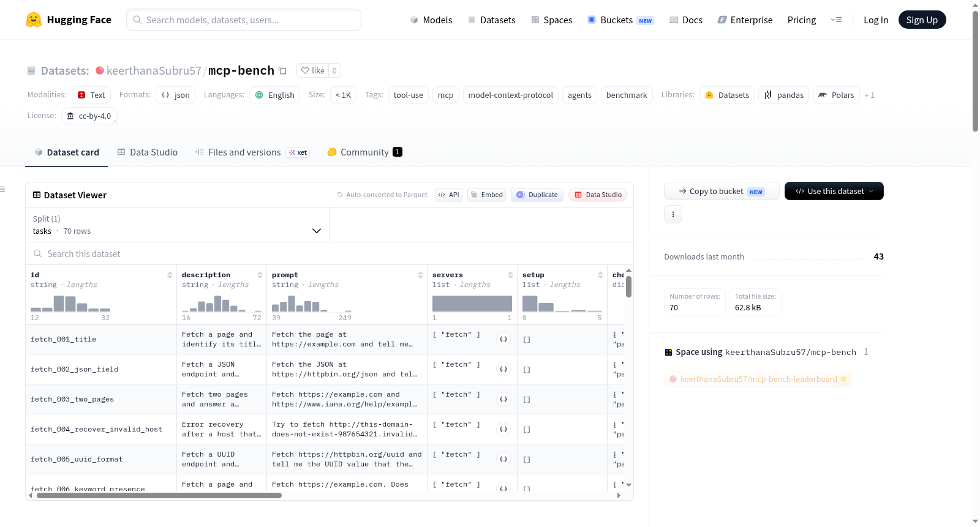Go to the Datasets page
This screenshot has height=527, width=980.
click(x=492, y=20)
